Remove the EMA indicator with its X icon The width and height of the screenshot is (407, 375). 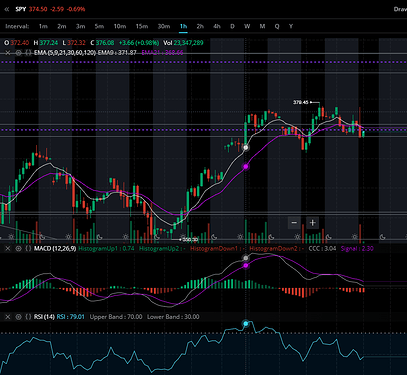point(8,53)
